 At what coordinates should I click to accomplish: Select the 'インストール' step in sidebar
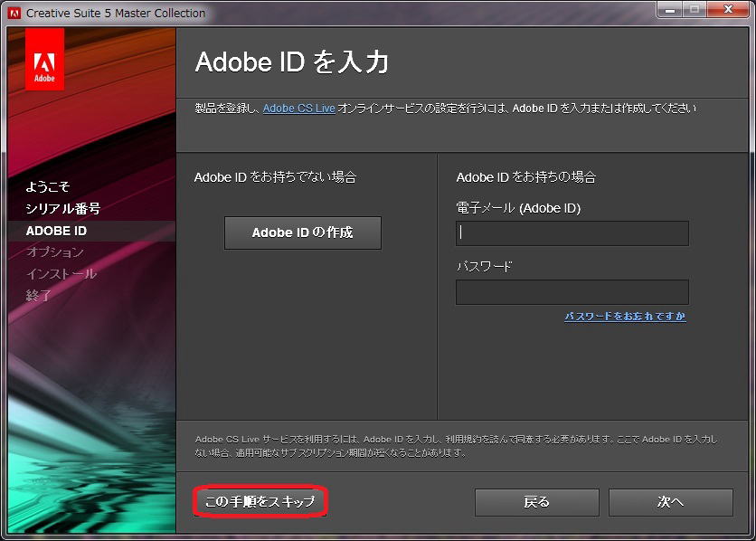click(61, 274)
